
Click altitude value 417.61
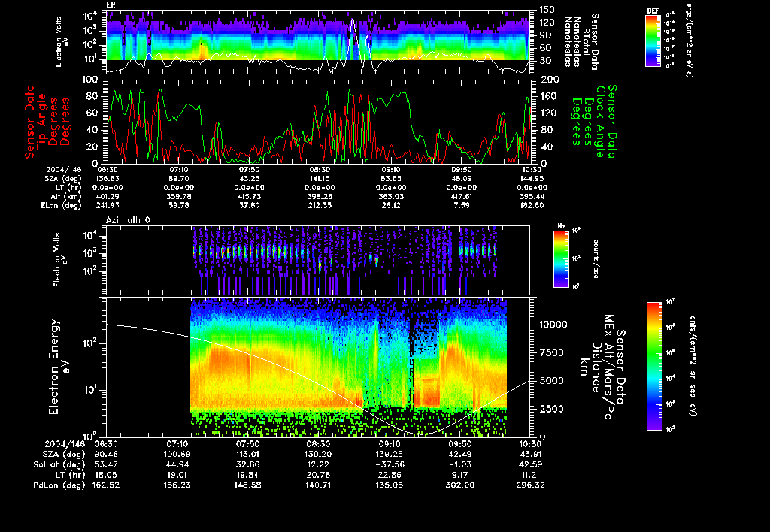click(460, 196)
